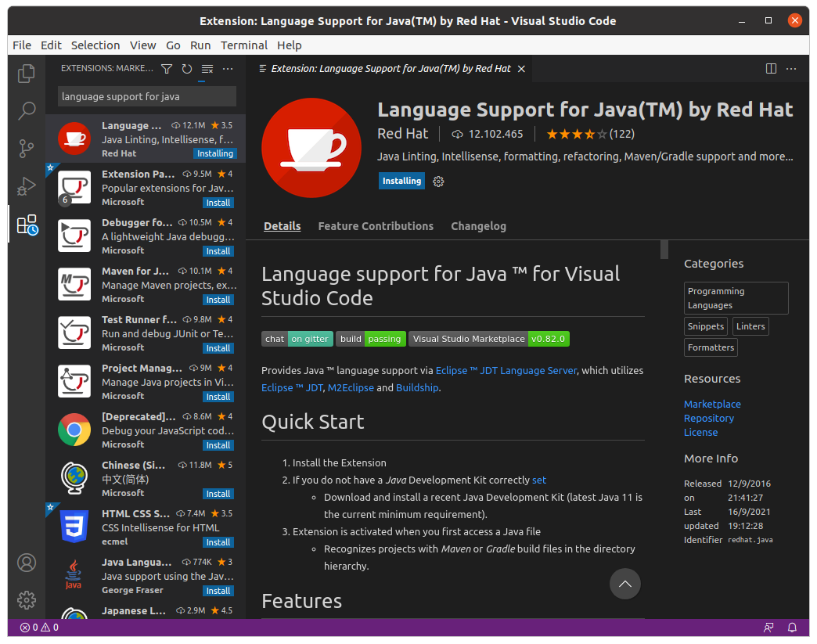Screen dimensions: 817x644
Task: Clear the extension search results
Action: (207, 69)
